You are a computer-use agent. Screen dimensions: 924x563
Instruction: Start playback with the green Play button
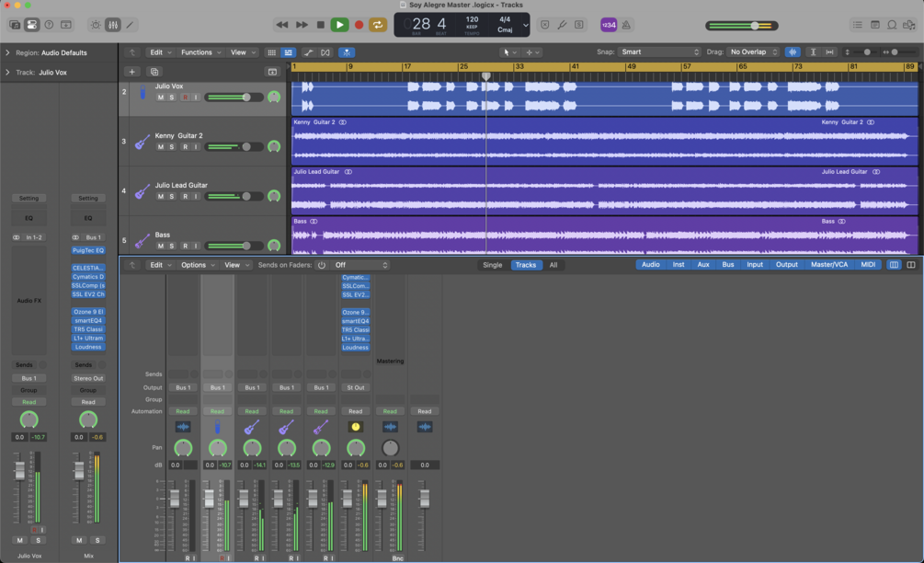(x=339, y=25)
